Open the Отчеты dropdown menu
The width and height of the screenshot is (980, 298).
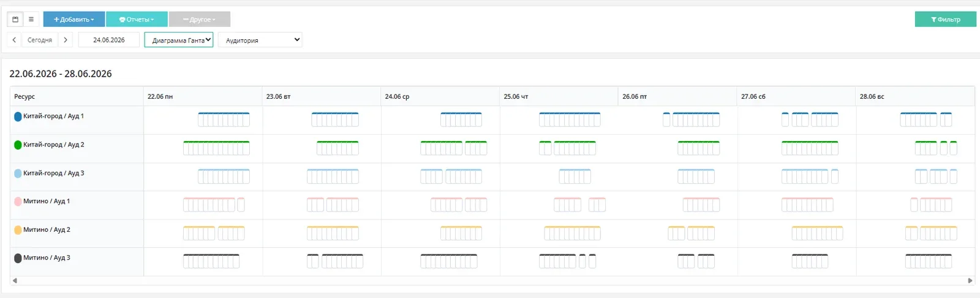coord(137,20)
